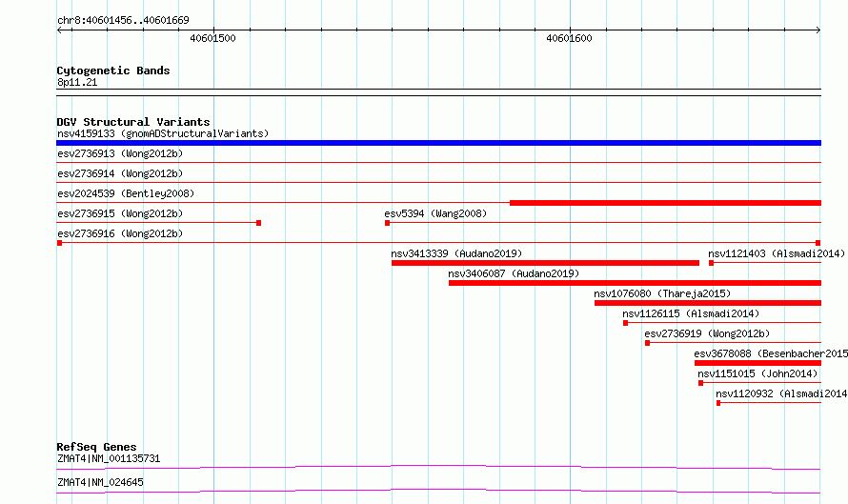Image resolution: width=848 pixels, height=504 pixels.
Task: Open variant nsv3406087 (Audano2019)
Action: pos(514,273)
